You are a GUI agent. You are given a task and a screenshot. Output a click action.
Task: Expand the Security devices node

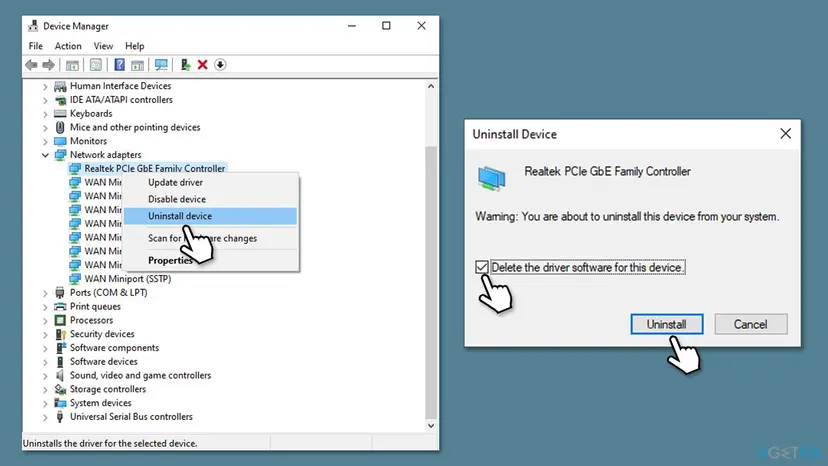coord(45,334)
